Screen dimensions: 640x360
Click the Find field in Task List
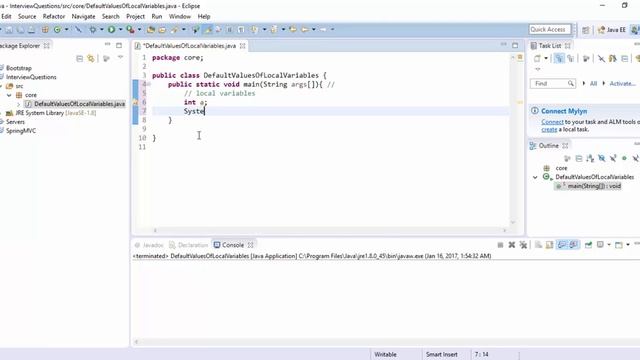tap(553, 83)
